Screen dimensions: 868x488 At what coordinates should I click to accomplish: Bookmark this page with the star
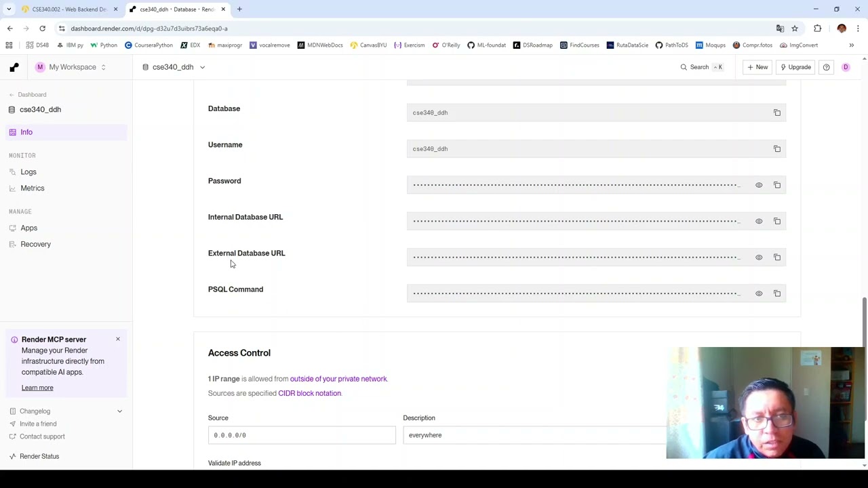[795, 28]
